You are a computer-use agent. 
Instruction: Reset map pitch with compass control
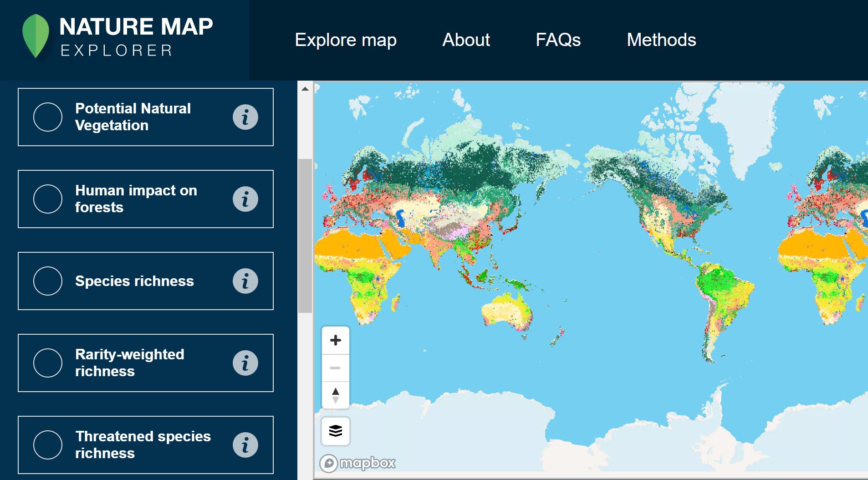tap(336, 395)
